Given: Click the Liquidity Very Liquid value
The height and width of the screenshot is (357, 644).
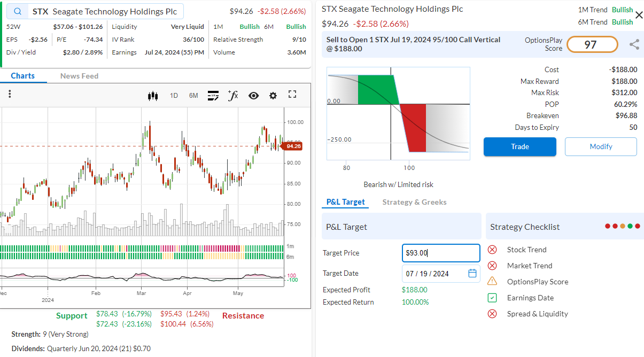Looking at the screenshot, I should pyautogui.click(x=188, y=27).
